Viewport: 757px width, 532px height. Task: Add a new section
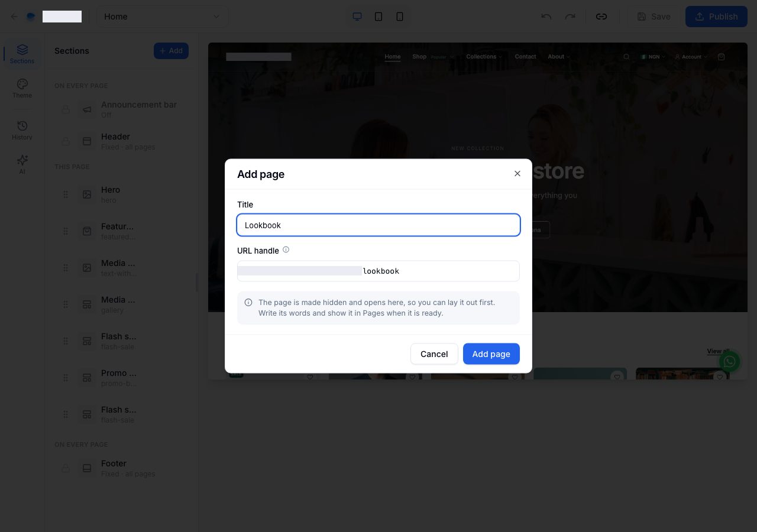pyautogui.click(x=171, y=51)
